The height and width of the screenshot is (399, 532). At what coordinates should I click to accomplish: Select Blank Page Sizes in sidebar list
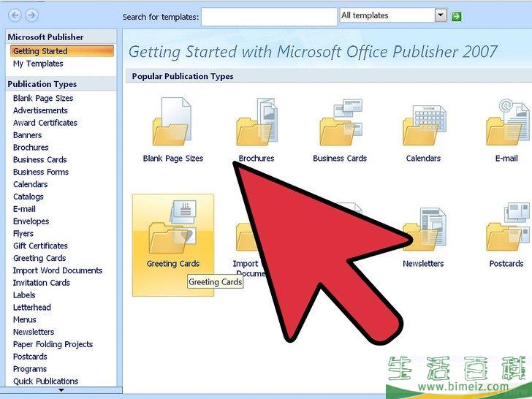pyautogui.click(x=43, y=98)
